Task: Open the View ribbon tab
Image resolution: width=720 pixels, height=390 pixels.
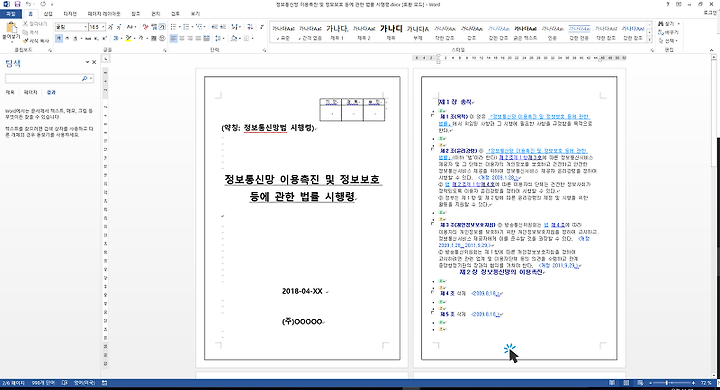Action: [195, 14]
